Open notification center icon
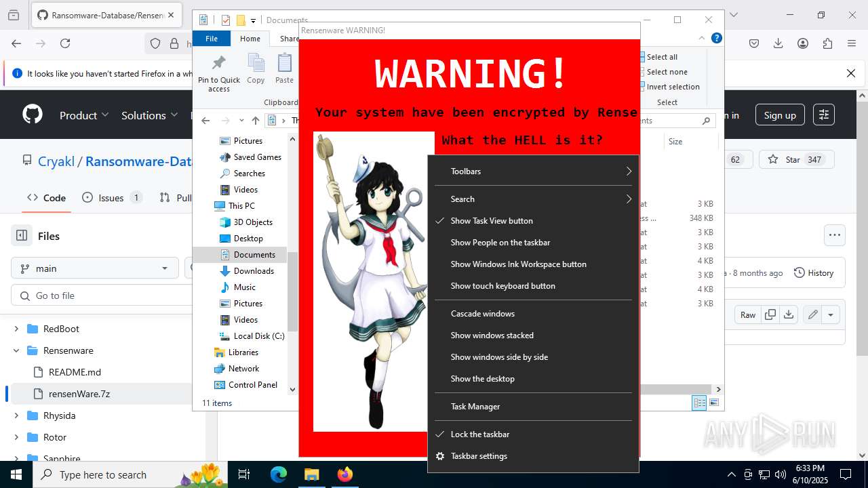Image resolution: width=868 pixels, height=488 pixels. pos(846,474)
